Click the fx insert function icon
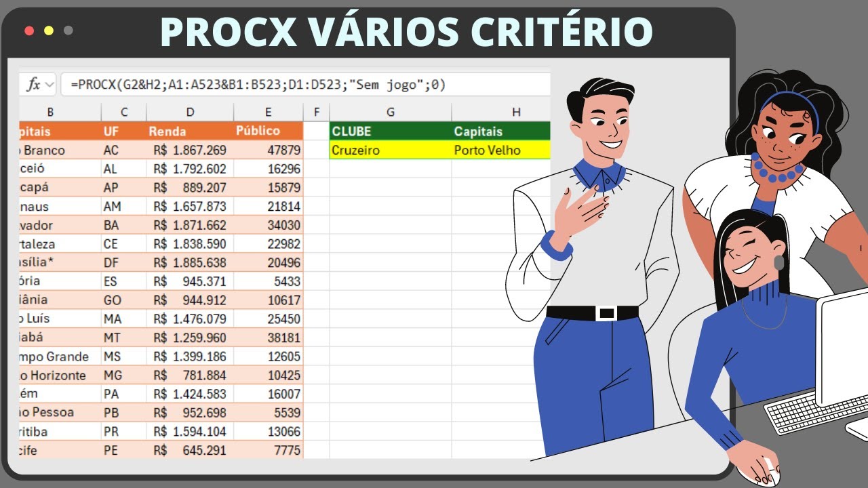 [33, 85]
